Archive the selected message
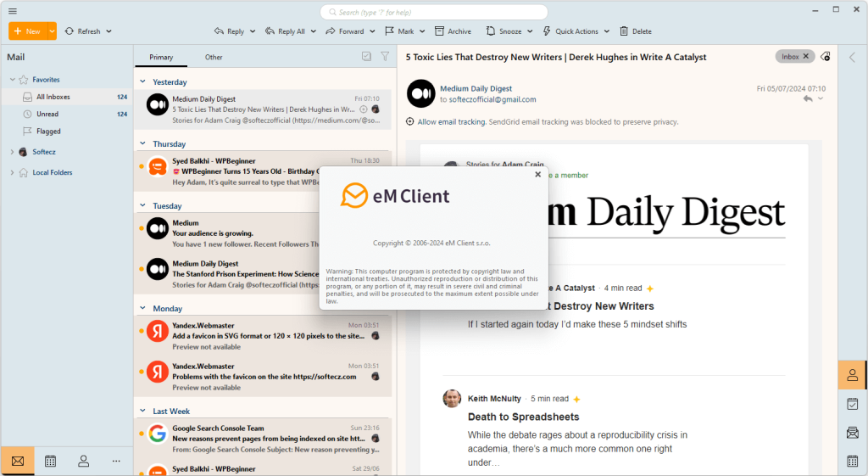The width and height of the screenshot is (868, 476). (453, 31)
